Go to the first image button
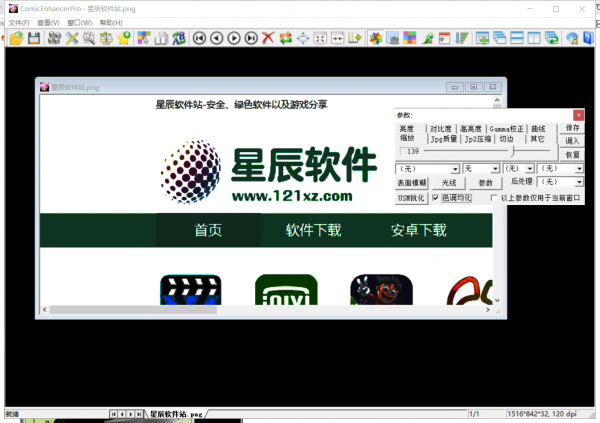The height and width of the screenshot is (423, 600). 200,39
